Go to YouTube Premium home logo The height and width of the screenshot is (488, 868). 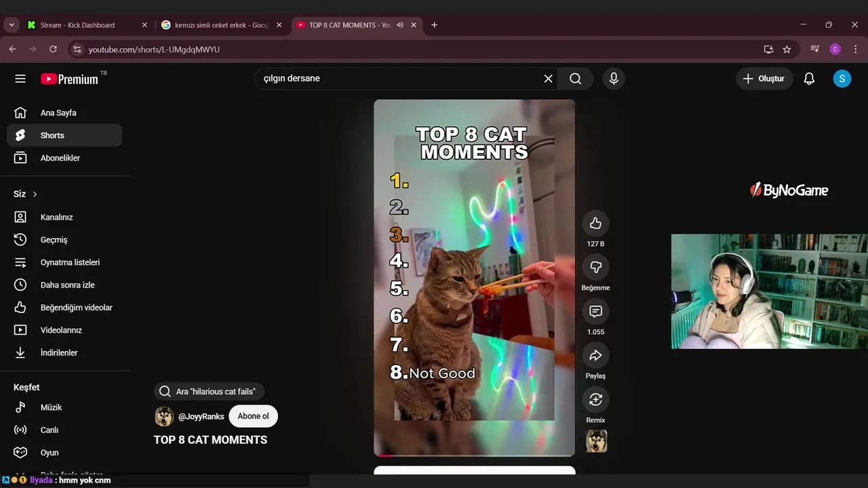pos(69,79)
